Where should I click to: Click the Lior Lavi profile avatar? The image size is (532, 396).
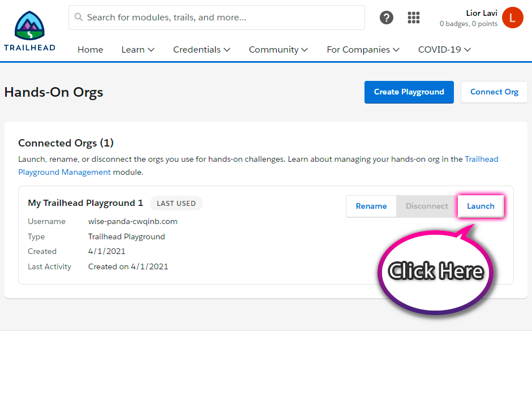(x=513, y=18)
